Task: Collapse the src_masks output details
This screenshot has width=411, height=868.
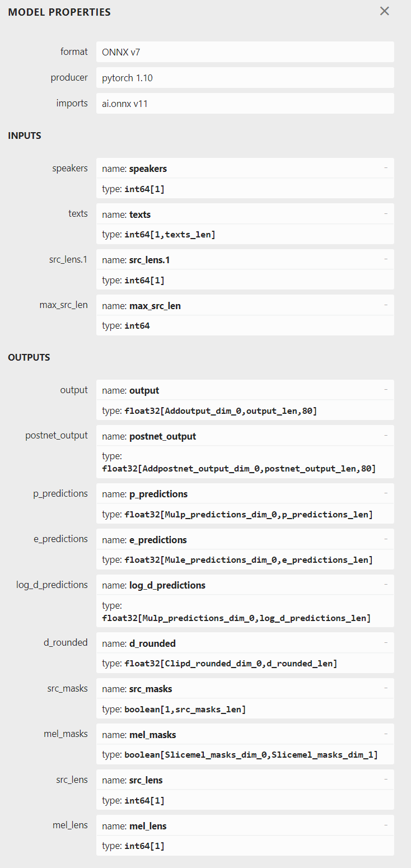Action: [x=385, y=688]
